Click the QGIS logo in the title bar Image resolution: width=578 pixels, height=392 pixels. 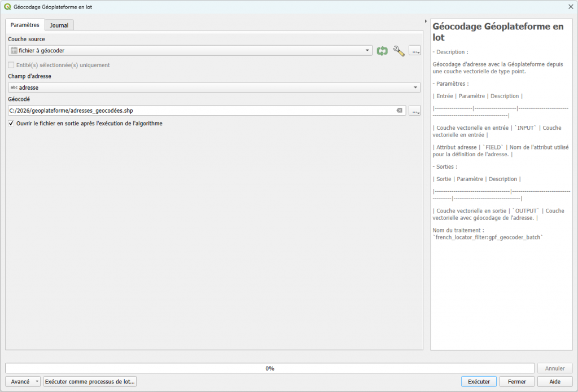(7, 7)
